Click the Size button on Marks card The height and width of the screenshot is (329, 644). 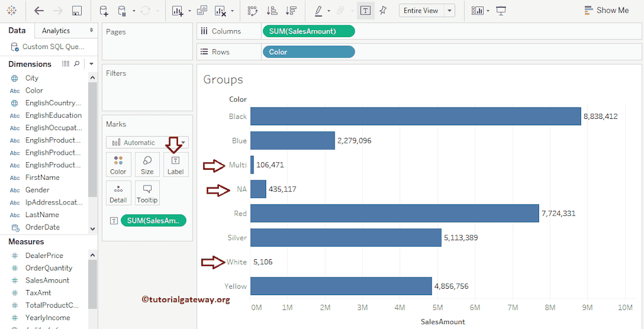[x=147, y=165]
